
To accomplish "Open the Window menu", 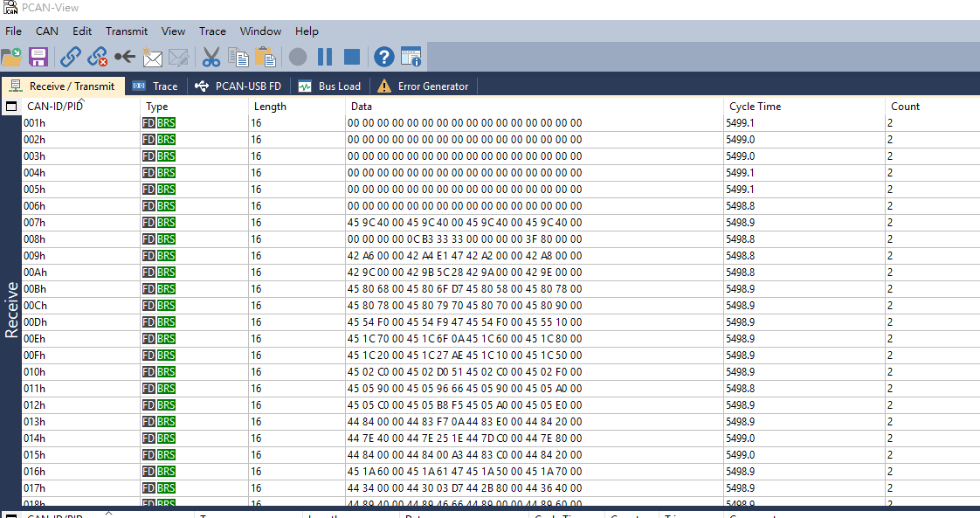I will (260, 31).
